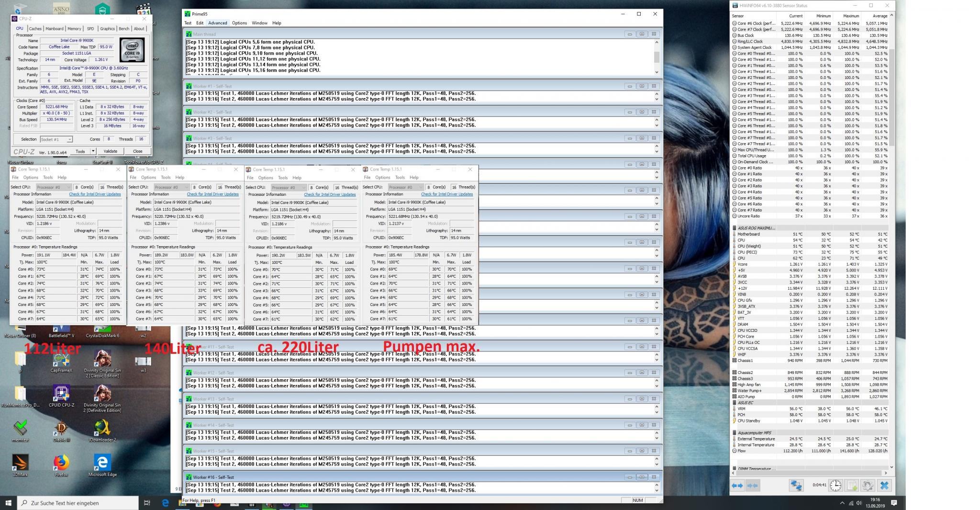Screen dimensions: 980x510
Task: Click Prime95 Main thread scrollbar
Action: [x=657, y=57]
